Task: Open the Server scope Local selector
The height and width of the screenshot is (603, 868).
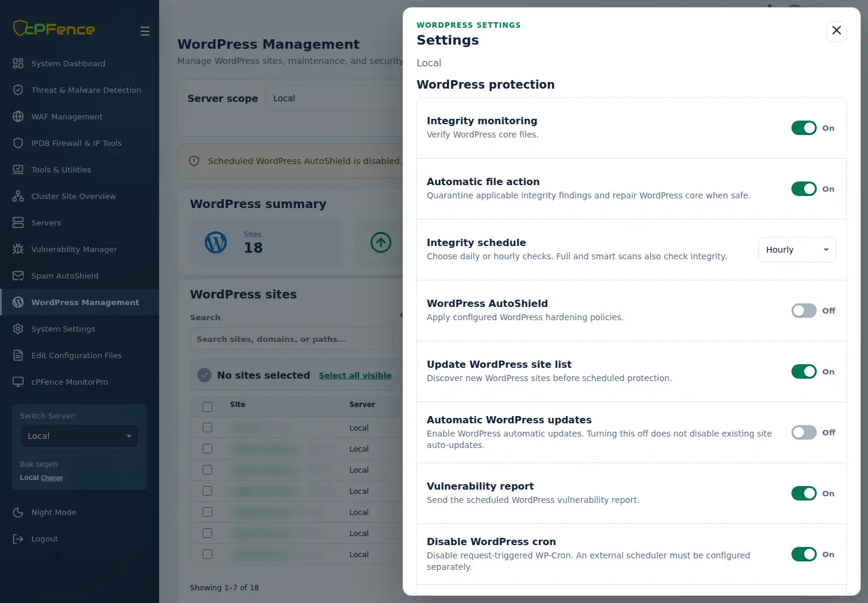Action: click(x=335, y=98)
